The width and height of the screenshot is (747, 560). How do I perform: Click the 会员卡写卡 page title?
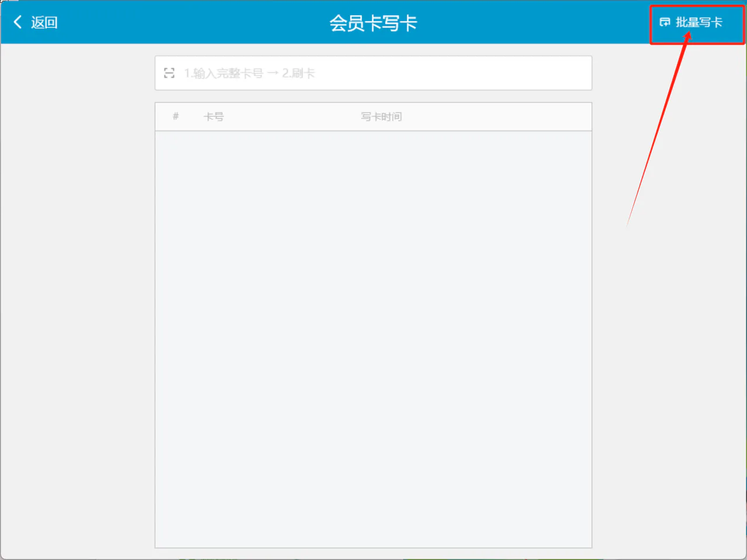point(373,23)
